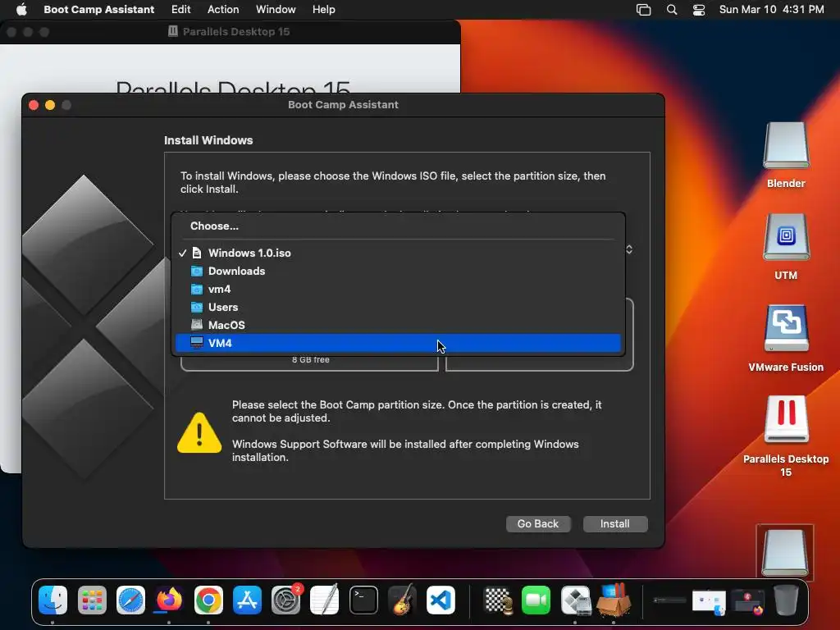This screenshot has width=840, height=630.
Task: Open the Action menu
Action: click(223, 9)
